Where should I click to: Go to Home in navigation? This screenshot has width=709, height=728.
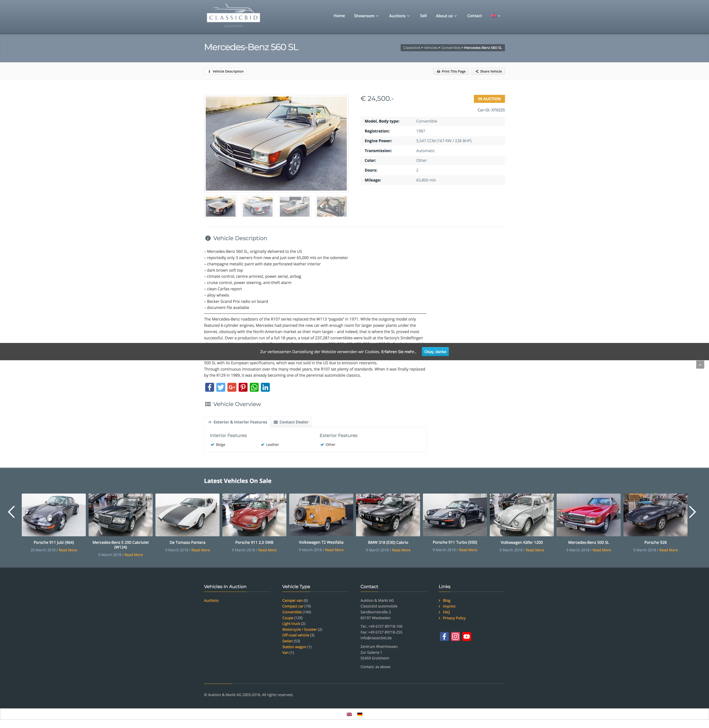tap(339, 16)
